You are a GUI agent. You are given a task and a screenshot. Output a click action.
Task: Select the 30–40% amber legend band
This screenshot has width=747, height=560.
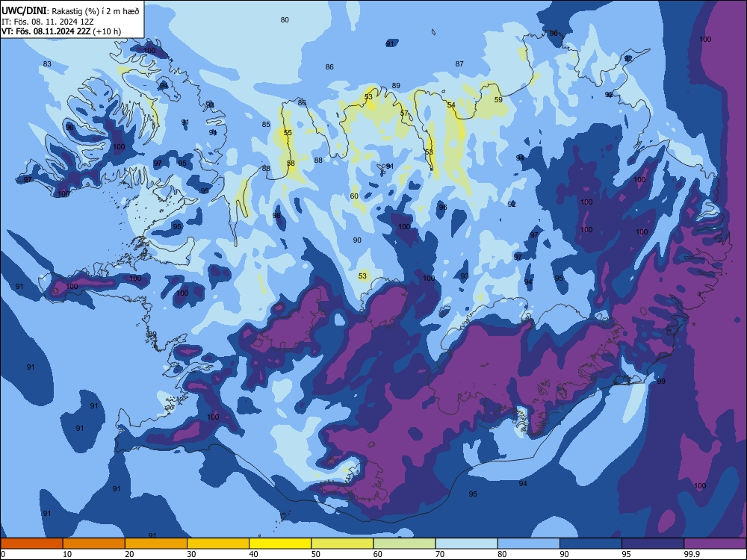click(x=218, y=544)
